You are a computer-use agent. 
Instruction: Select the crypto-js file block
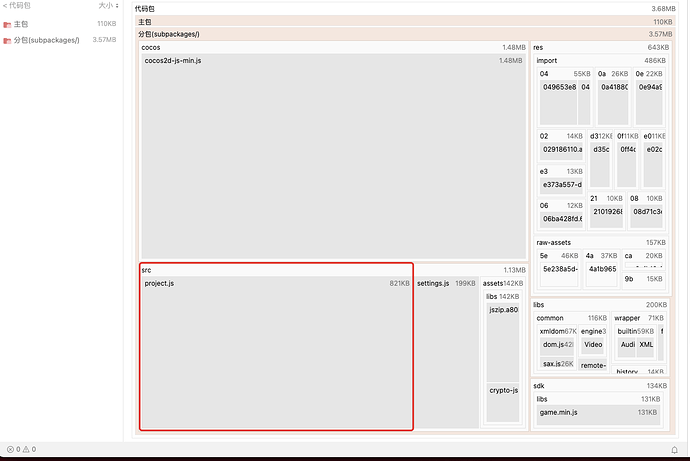[503, 402]
